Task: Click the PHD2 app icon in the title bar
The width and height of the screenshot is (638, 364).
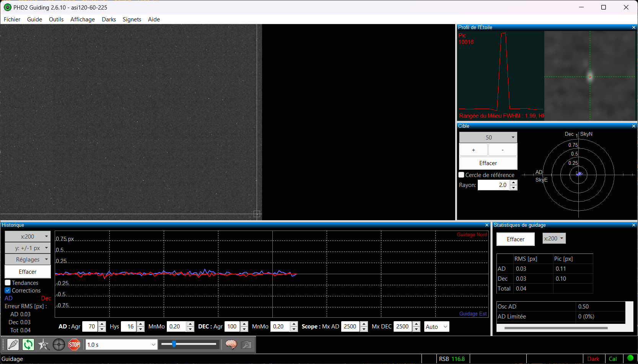Action: (7, 7)
